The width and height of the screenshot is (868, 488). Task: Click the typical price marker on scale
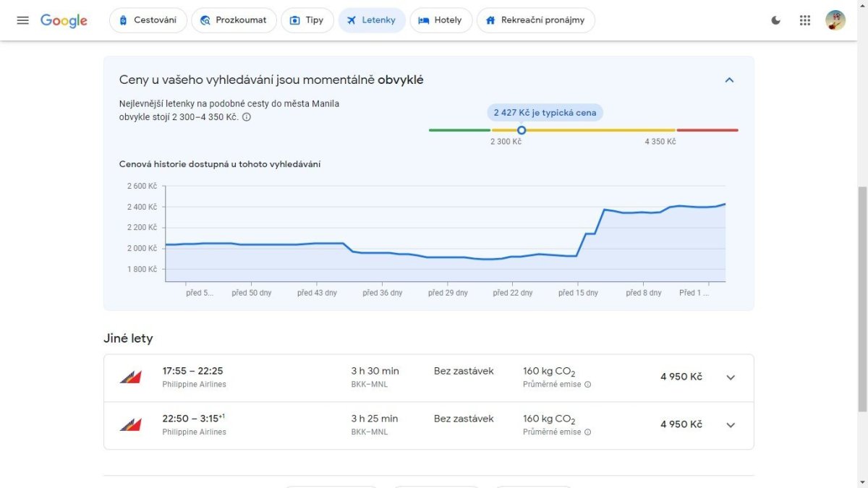[x=522, y=130]
